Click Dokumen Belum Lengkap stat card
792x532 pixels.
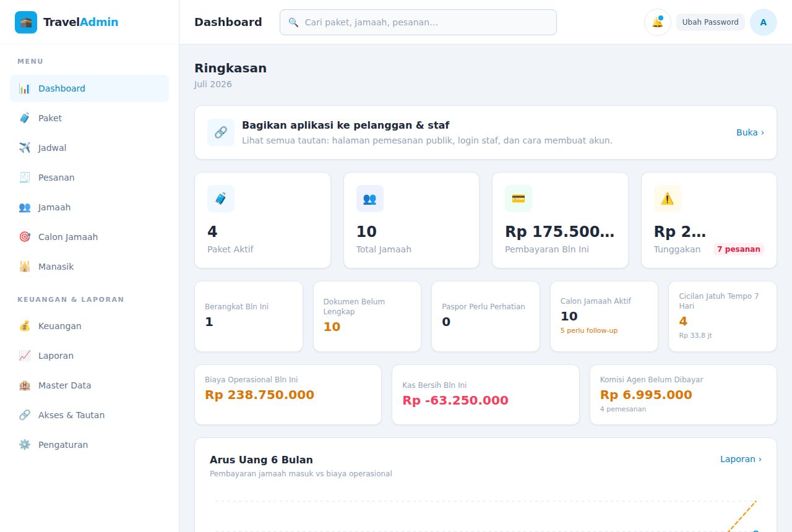368,317
